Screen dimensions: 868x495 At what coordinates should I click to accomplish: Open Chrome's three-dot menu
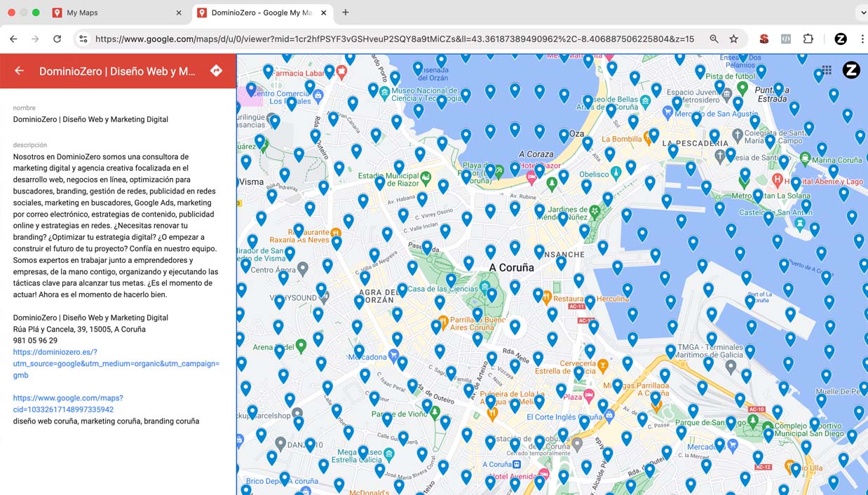pos(862,39)
